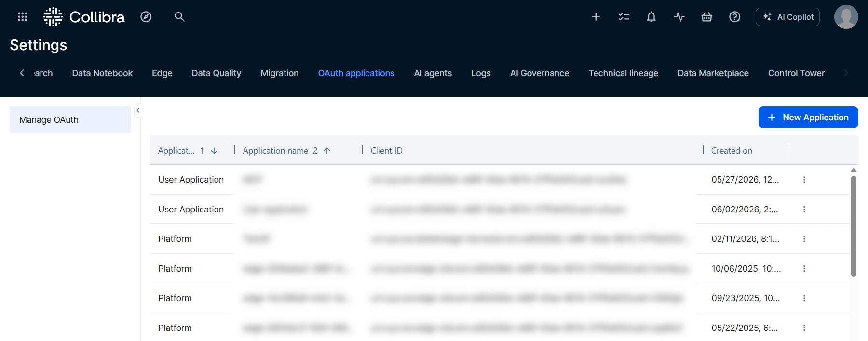Click the 02/11/2026 created date cell
The image size is (868, 341).
click(745, 239)
